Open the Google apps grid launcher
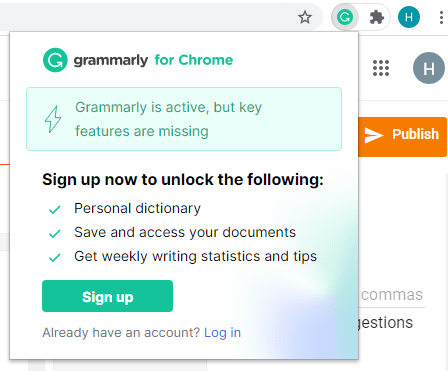The image size is (448, 371). [381, 68]
